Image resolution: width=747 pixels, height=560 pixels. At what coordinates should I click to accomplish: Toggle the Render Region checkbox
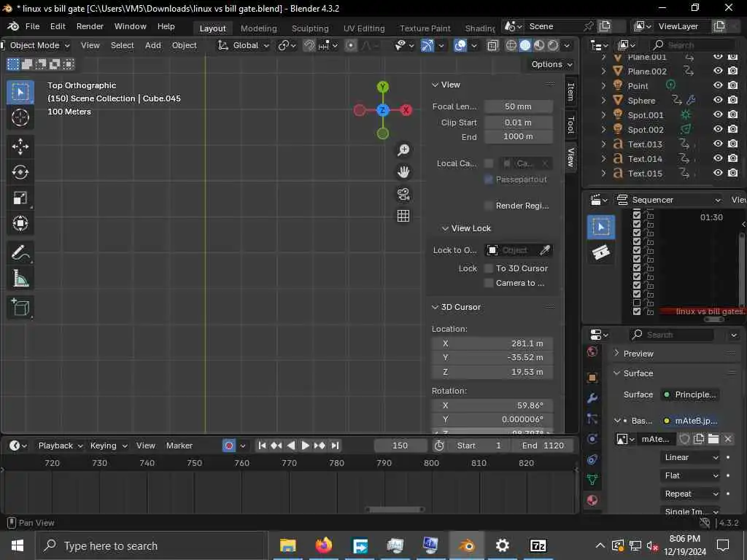coord(489,206)
